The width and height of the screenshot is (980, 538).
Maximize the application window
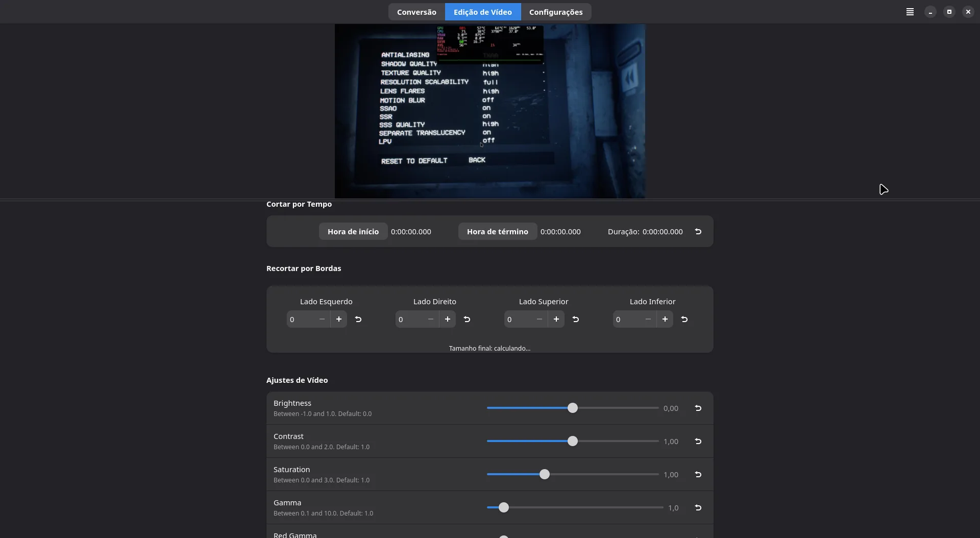tap(949, 12)
